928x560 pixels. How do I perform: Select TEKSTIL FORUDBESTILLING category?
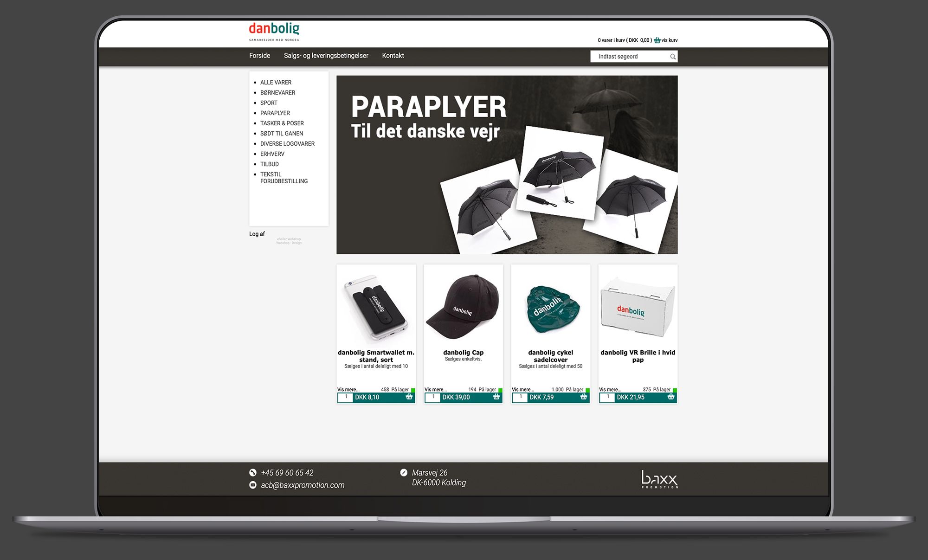pyautogui.click(x=284, y=178)
